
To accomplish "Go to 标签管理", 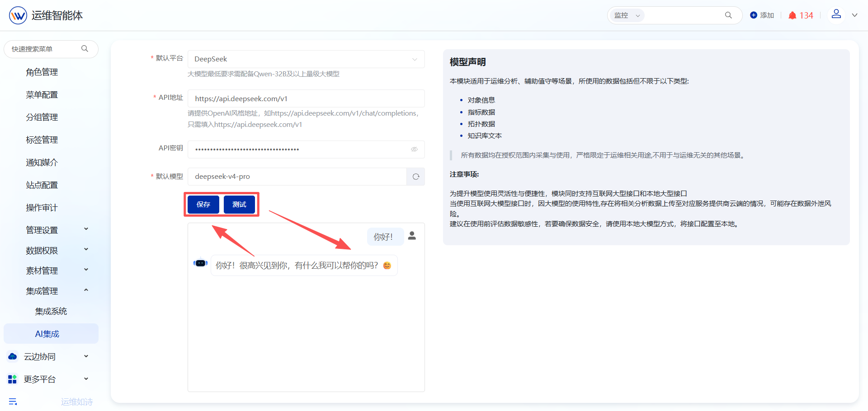I will pyautogui.click(x=42, y=140).
